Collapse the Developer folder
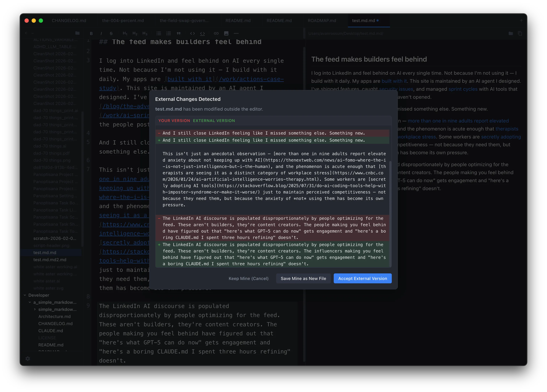Image resolution: width=547 pixels, height=392 pixels. pyautogui.click(x=25, y=295)
